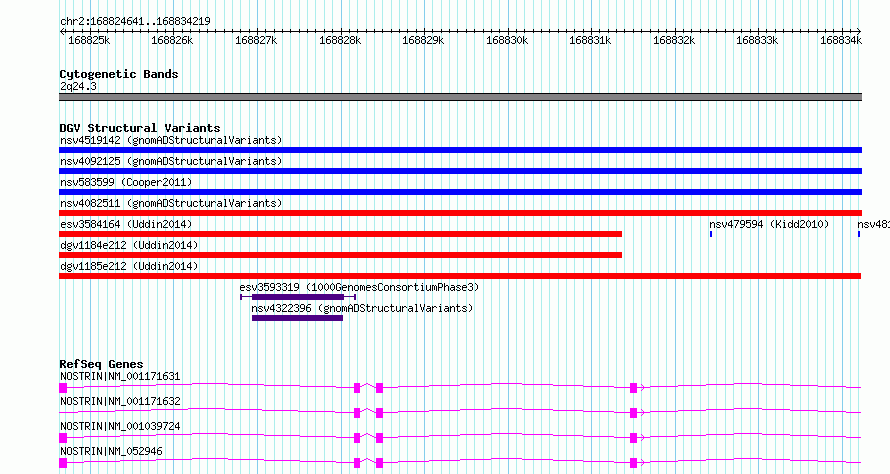Click the 168826k ruler tick label
Viewport: 890px width, 474px height.
(x=172, y=40)
